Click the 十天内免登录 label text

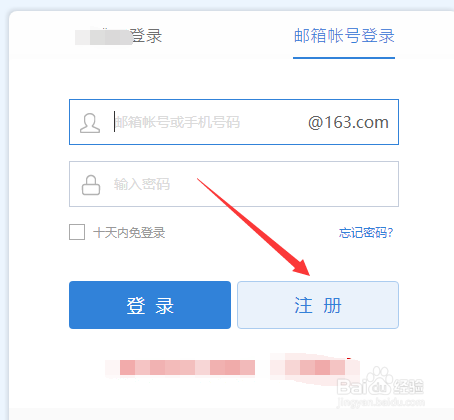tap(129, 233)
